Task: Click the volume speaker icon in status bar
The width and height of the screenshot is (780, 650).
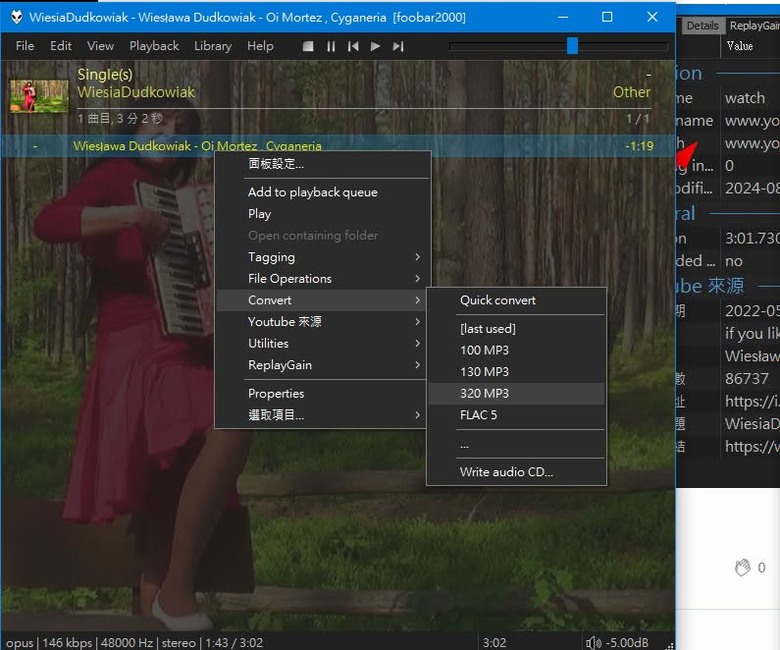Action: 593,643
